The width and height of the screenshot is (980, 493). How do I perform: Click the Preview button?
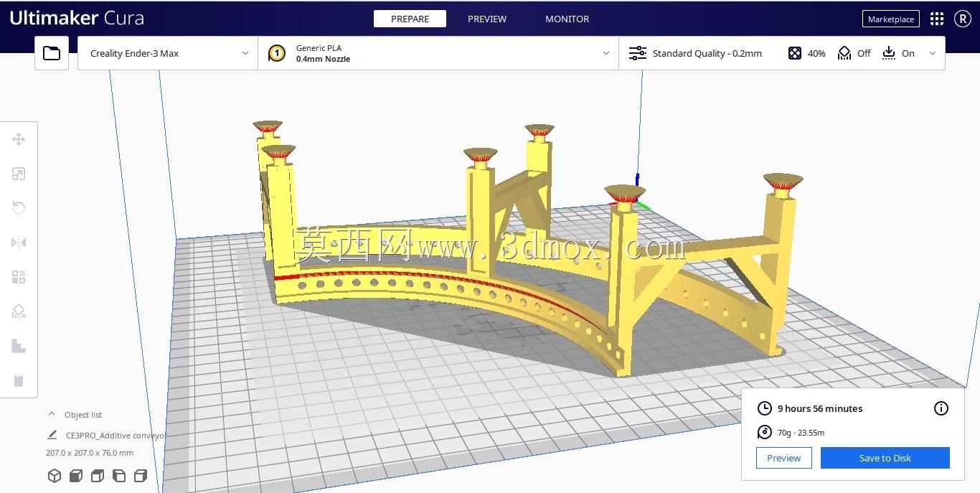(x=784, y=458)
